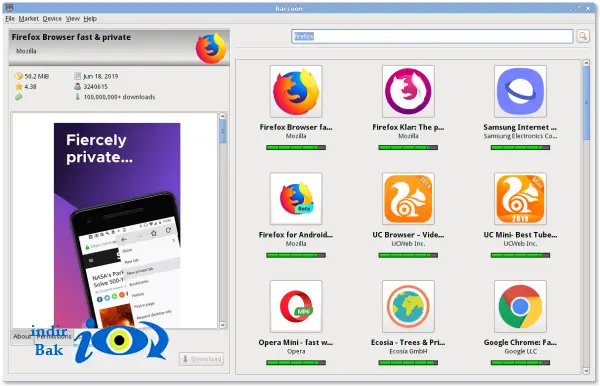
Task: Click the results list scroll down arrow
Action: click(x=586, y=371)
